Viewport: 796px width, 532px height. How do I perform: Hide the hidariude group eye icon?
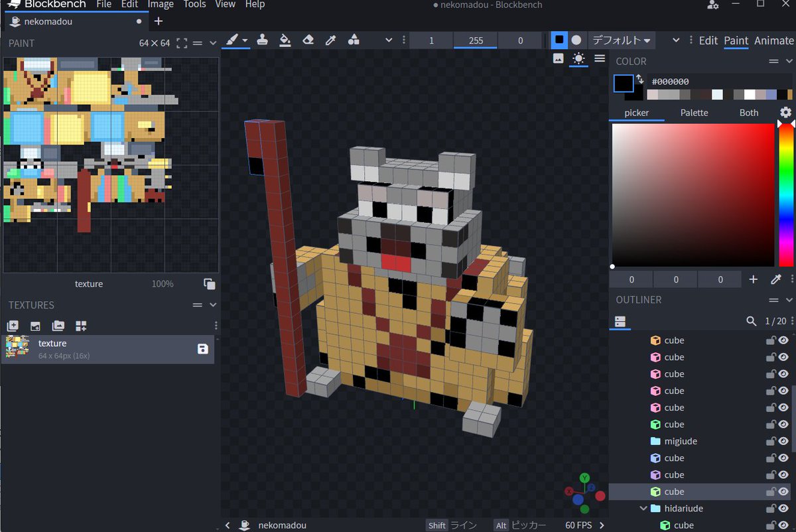coord(783,509)
